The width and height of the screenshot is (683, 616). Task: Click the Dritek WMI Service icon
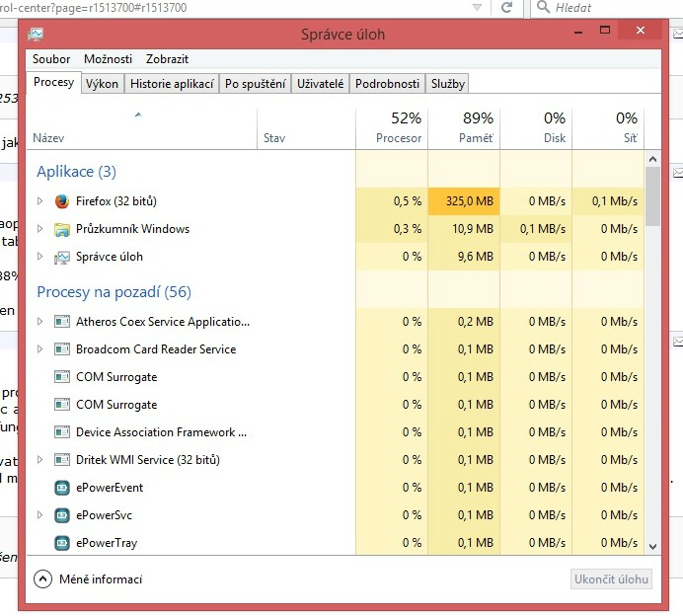point(62,460)
